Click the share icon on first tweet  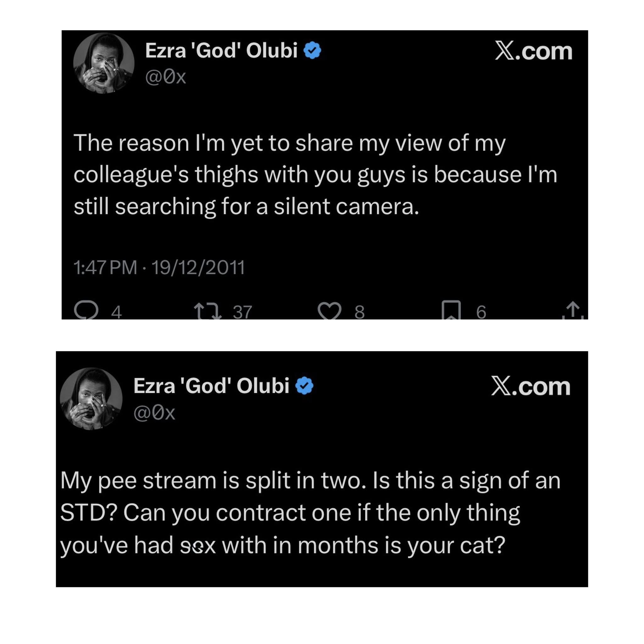572,310
